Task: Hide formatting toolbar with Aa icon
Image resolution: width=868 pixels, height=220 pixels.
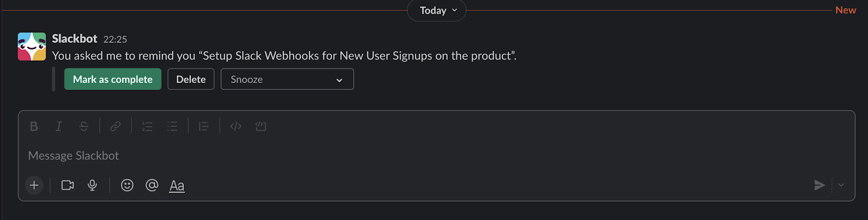Action: pyautogui.click(x=177, y=185)
